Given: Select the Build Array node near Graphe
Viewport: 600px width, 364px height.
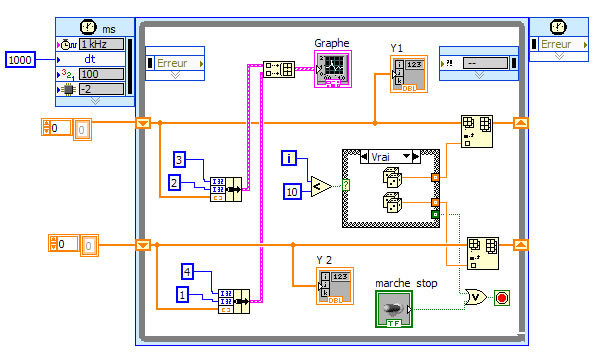Looking at the screenshot, I should pos(279,70).
